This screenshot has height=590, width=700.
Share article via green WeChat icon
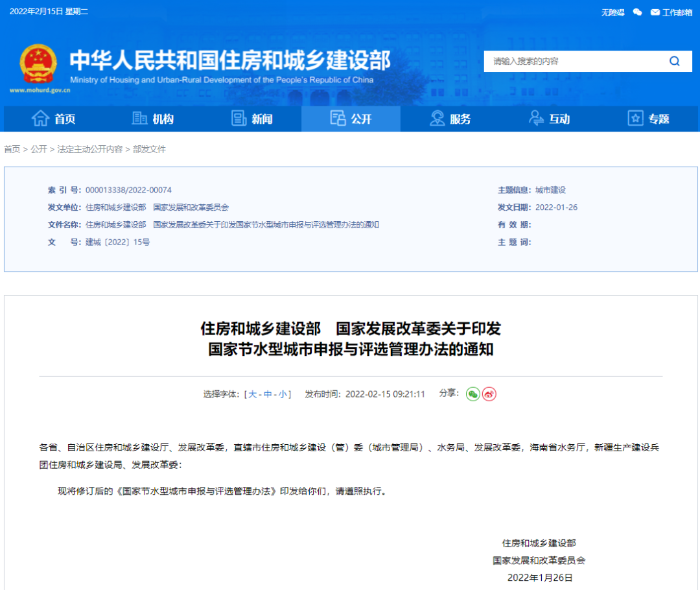[473, 394]
